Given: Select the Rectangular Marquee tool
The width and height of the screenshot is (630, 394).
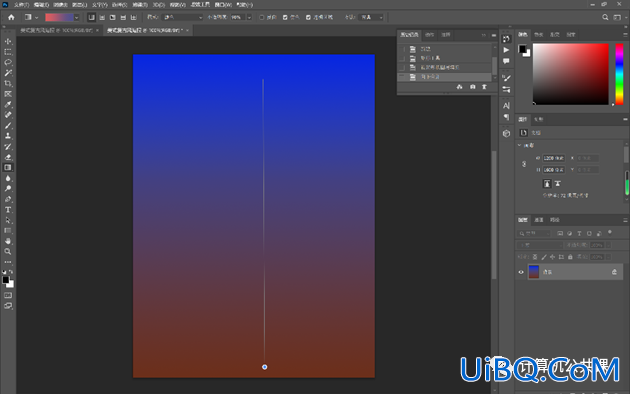Looking at the screenshot, I should pos(8,52).
